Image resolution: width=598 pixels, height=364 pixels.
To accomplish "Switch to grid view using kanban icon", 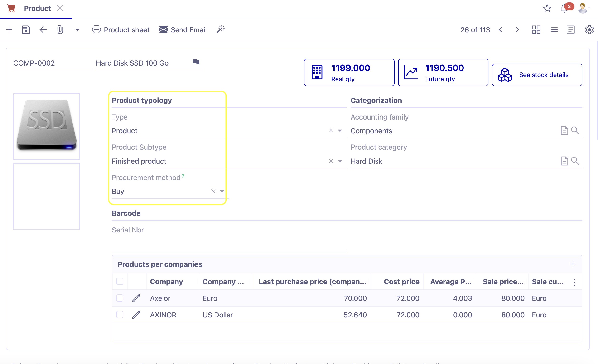I will pos(536,30).
